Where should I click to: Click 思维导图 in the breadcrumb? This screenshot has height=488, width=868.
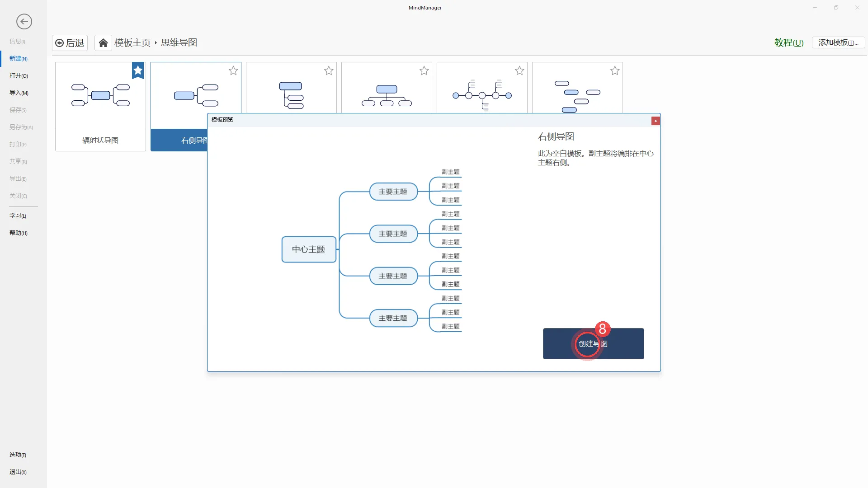click(179, 42)
